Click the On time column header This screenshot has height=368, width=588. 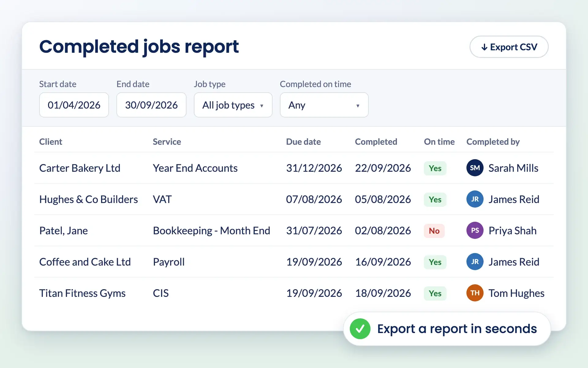point(439,142)
